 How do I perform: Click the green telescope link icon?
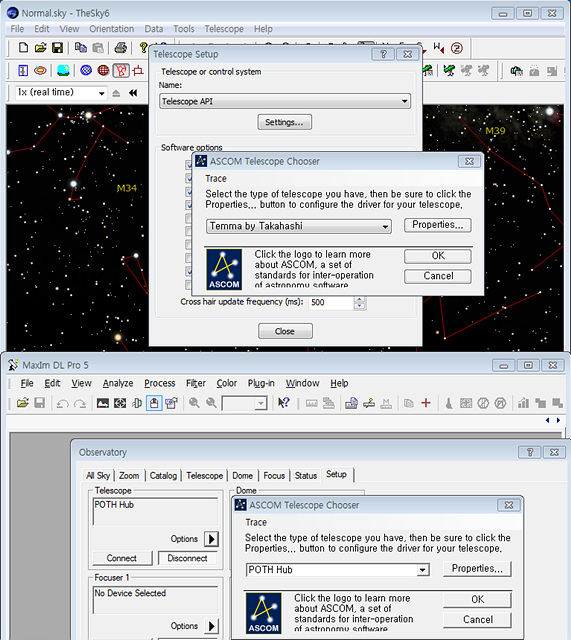[449, 71]
